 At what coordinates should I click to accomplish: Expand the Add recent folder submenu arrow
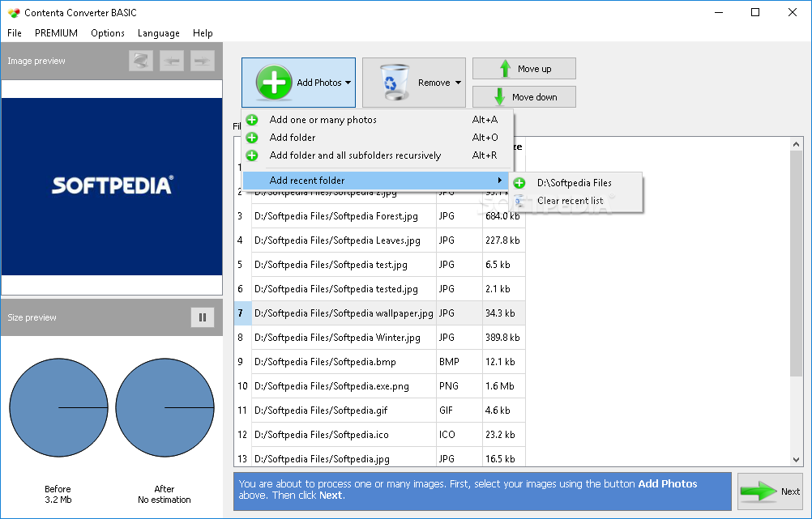click(x=500, y=180)
